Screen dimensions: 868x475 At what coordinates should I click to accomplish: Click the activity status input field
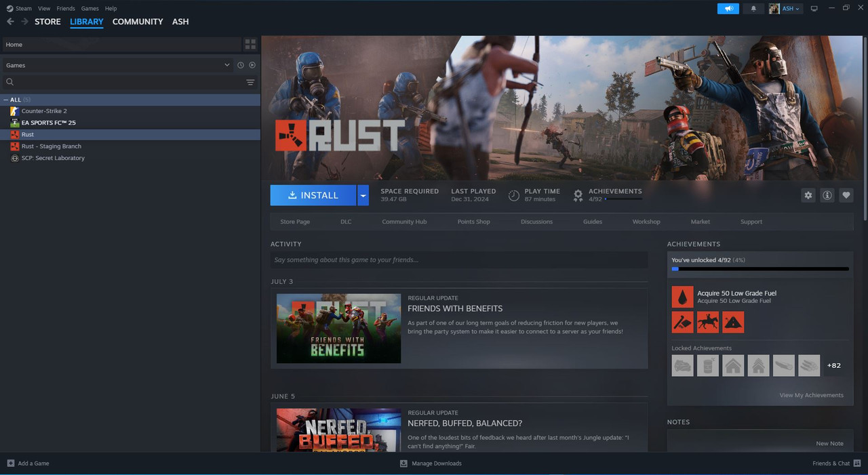(459, 260)
